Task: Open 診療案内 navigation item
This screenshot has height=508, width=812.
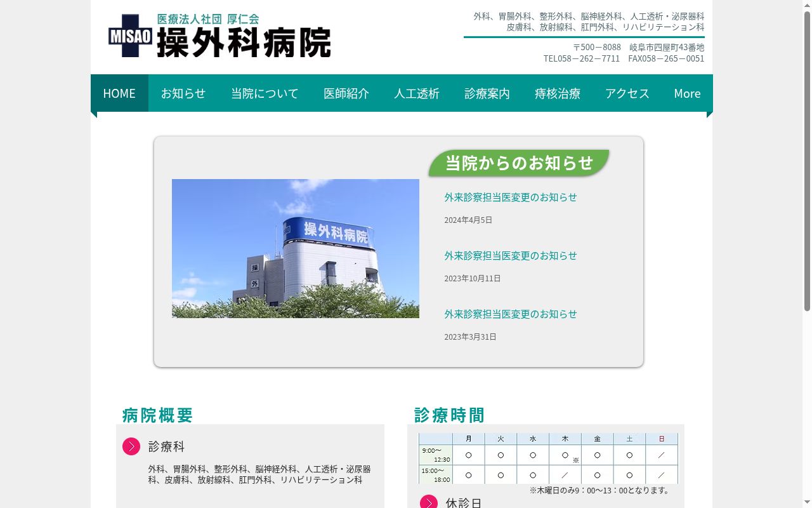Action: [x=487, y=93]
